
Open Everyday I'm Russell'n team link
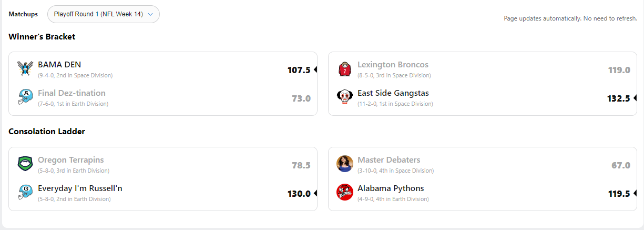(x=80, y=188)
